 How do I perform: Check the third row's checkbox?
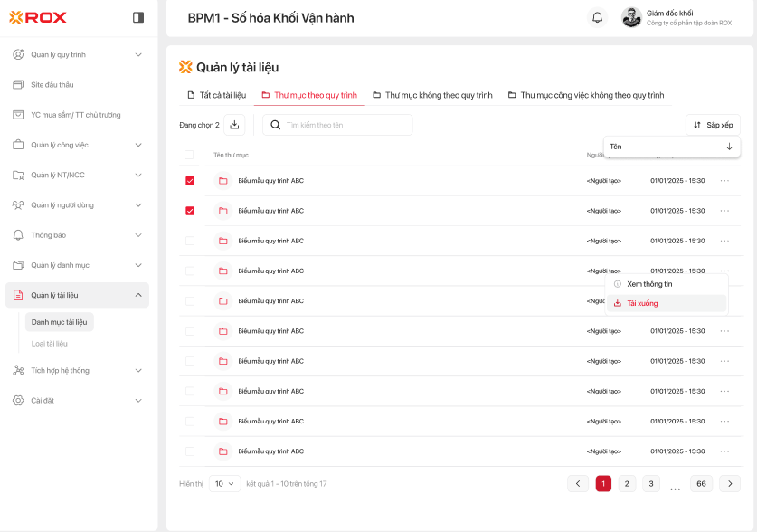coord(190,241)
